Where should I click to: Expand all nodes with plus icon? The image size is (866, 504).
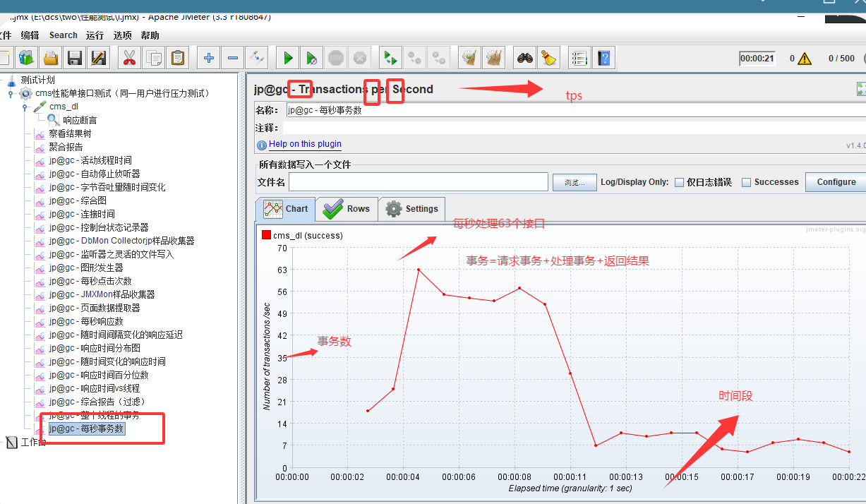pos(208,58)
